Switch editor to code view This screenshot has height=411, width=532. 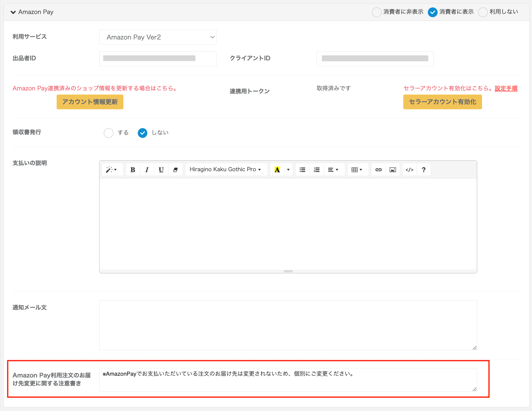click(x=409, y=170)
